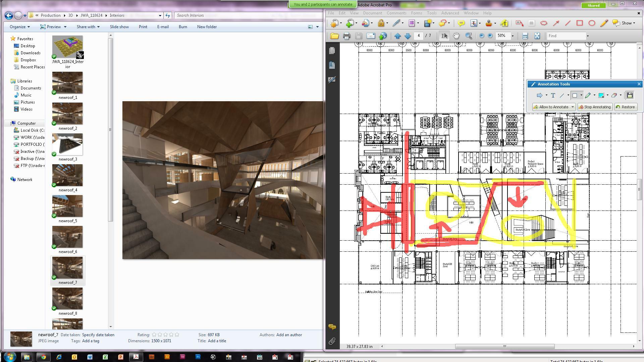The width and height of the screenshot is (644, 362).
Task: Go to previous page with up arrow
Action: click(397, 36)
